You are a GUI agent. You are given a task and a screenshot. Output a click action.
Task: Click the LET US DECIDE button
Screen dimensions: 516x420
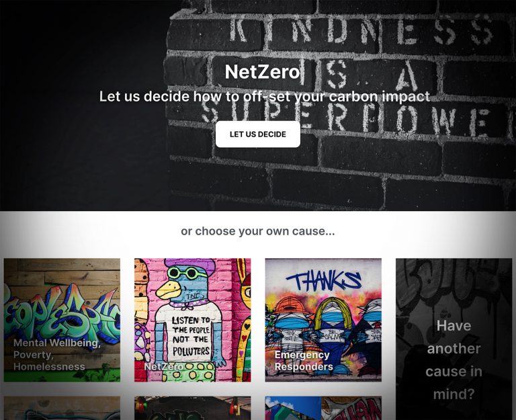258,134
